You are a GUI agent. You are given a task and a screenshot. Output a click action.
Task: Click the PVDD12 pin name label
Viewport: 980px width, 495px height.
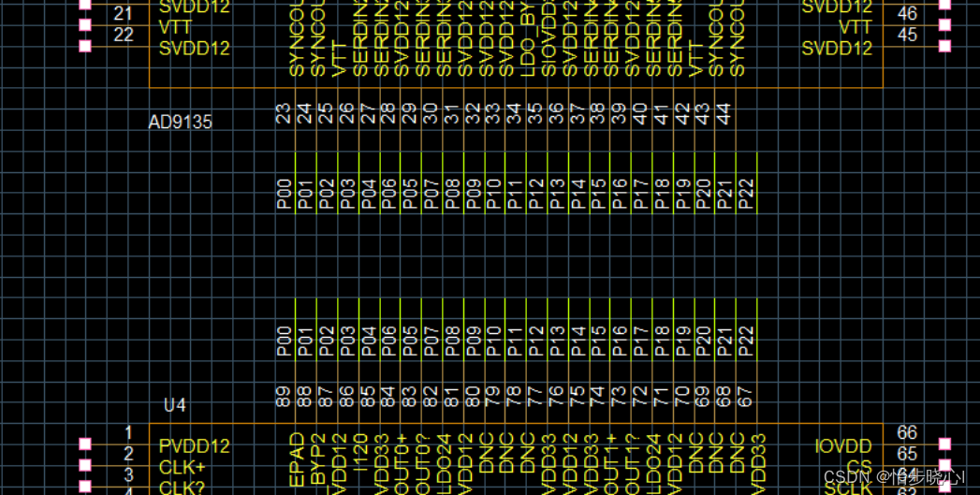[194, 446]
